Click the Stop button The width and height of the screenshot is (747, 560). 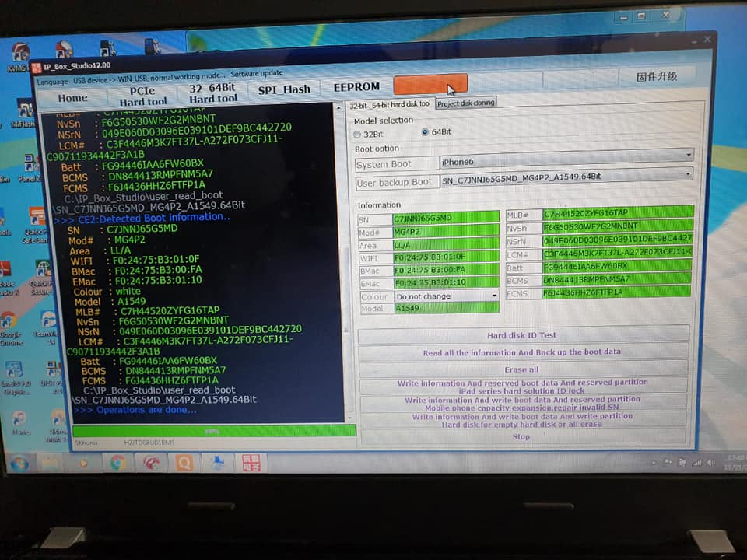point(523,436)
